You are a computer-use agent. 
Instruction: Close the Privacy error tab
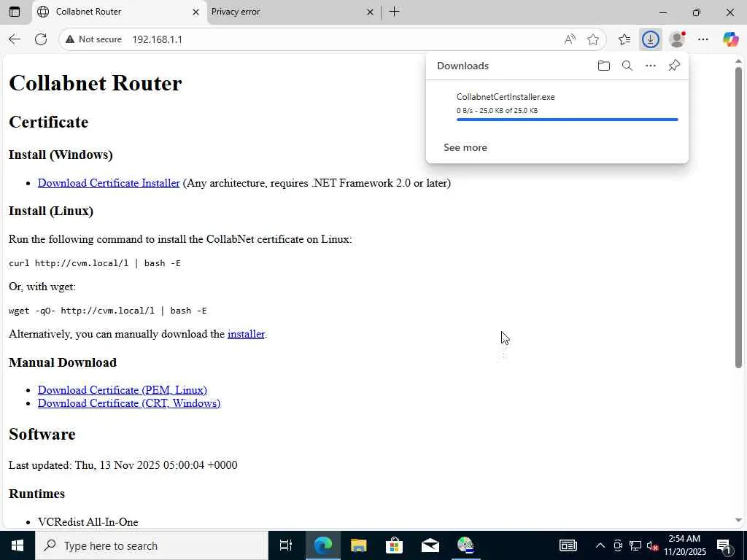point(370,12)
